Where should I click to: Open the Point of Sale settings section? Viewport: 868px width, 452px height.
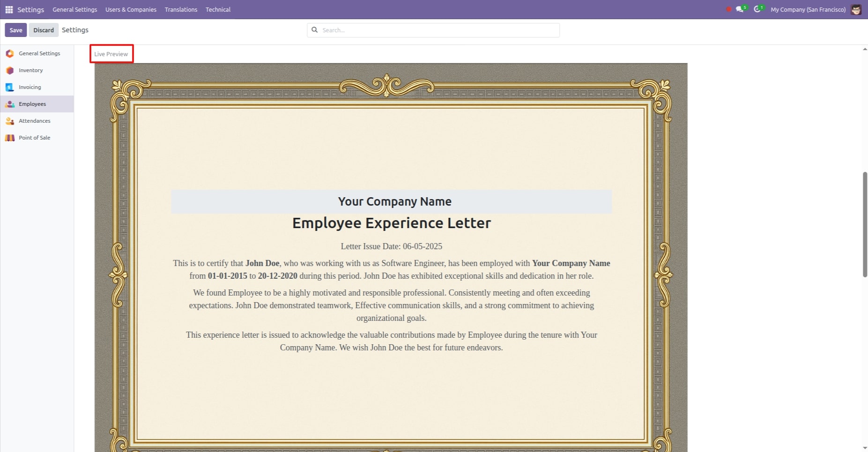(x=34, y=137)
